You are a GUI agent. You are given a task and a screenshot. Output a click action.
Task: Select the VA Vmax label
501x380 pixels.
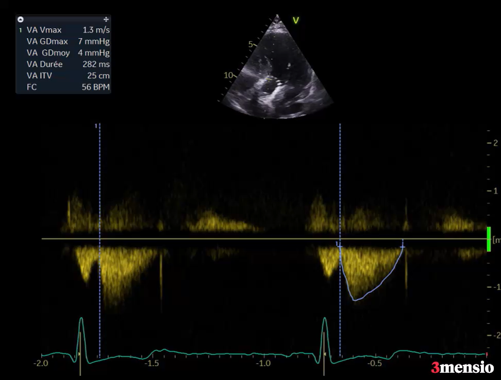coord(44,30)
